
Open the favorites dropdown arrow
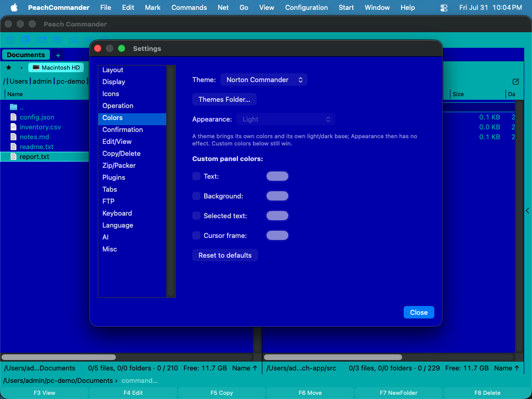point(21,68)
